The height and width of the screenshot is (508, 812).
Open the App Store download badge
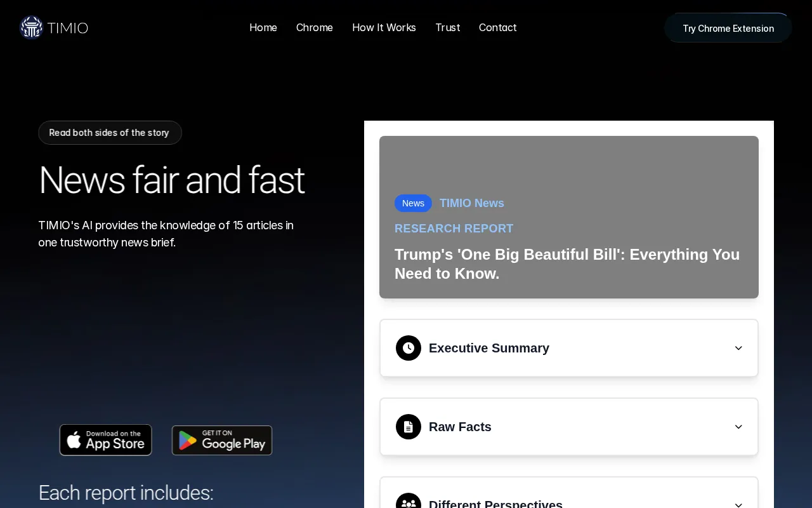point(106,440)
